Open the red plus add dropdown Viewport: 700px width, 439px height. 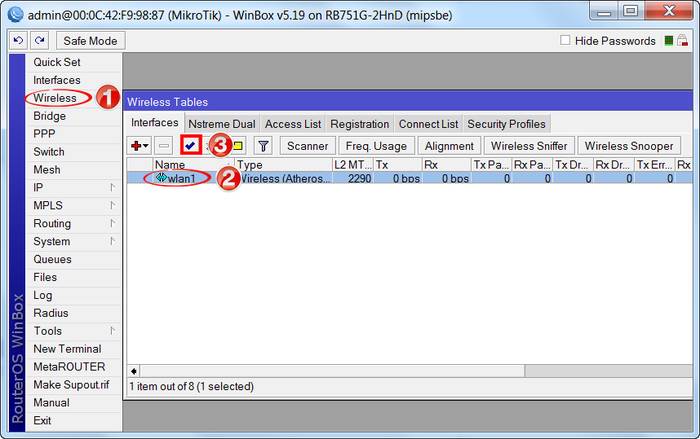(139, 146)
